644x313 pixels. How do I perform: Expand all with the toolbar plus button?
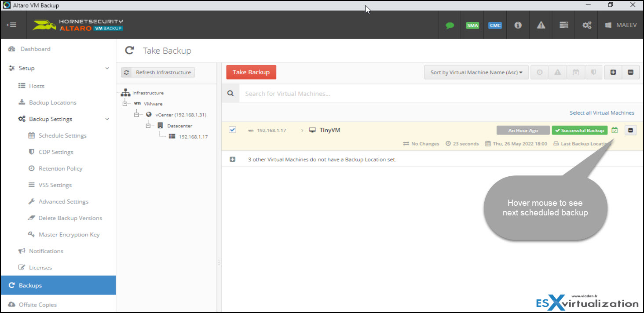(x=613, y=73)
